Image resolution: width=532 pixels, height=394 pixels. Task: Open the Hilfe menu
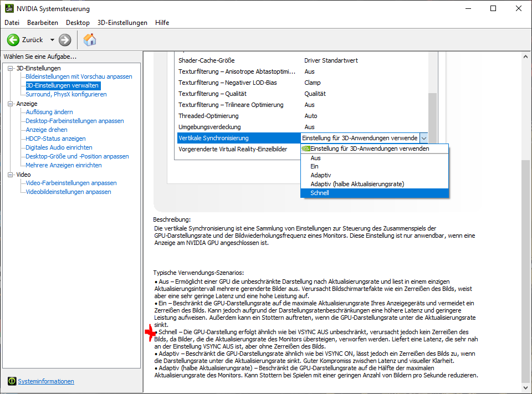coord(162,22)
